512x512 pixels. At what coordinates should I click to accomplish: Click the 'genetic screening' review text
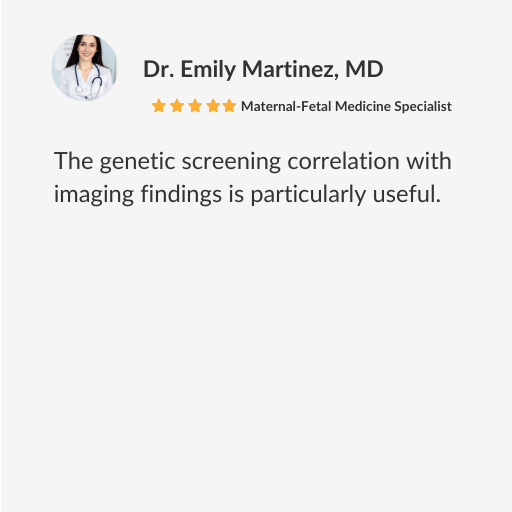(190, 162)
